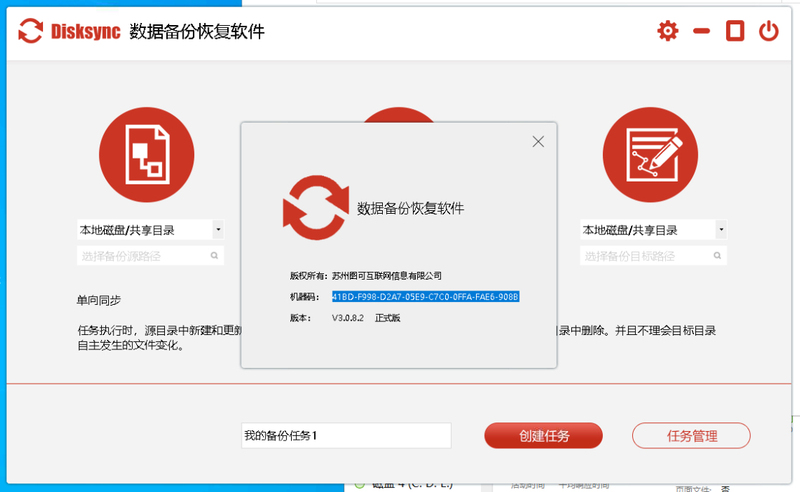
Task: Click the power icon to exit Disksync
Action: [x=768, y=31]
